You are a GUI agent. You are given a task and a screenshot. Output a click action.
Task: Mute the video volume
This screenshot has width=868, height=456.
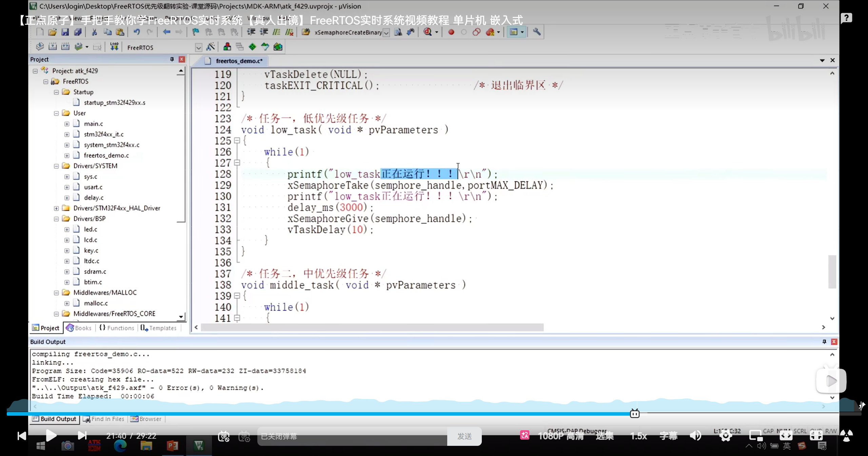click(x=695, y=436)
